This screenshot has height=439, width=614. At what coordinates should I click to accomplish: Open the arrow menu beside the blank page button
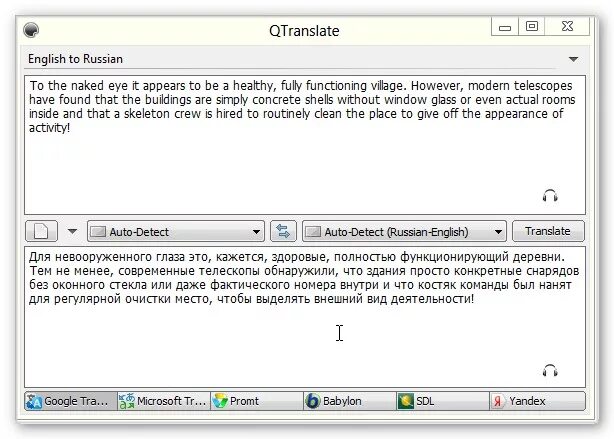tap(72, 231)
